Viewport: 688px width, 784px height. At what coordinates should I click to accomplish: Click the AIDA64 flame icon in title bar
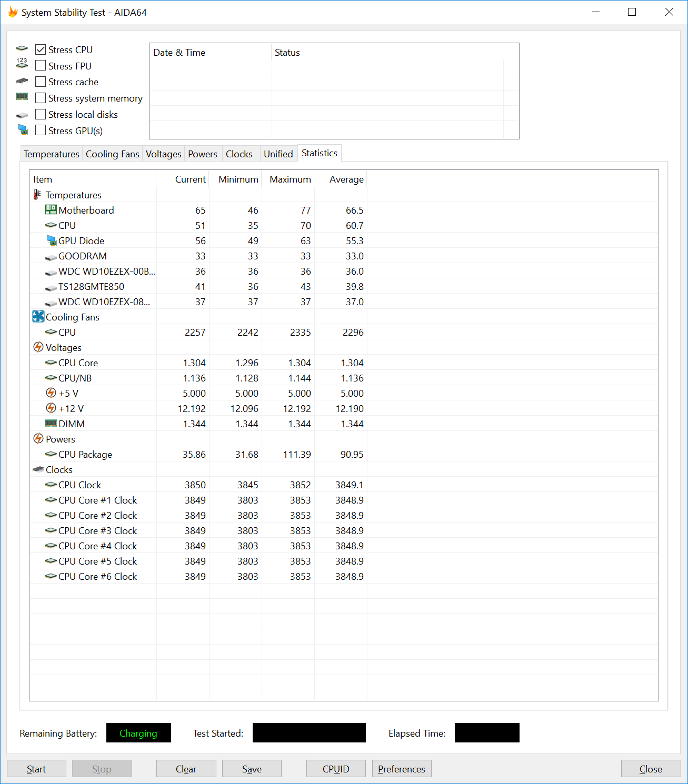[12, 12]
